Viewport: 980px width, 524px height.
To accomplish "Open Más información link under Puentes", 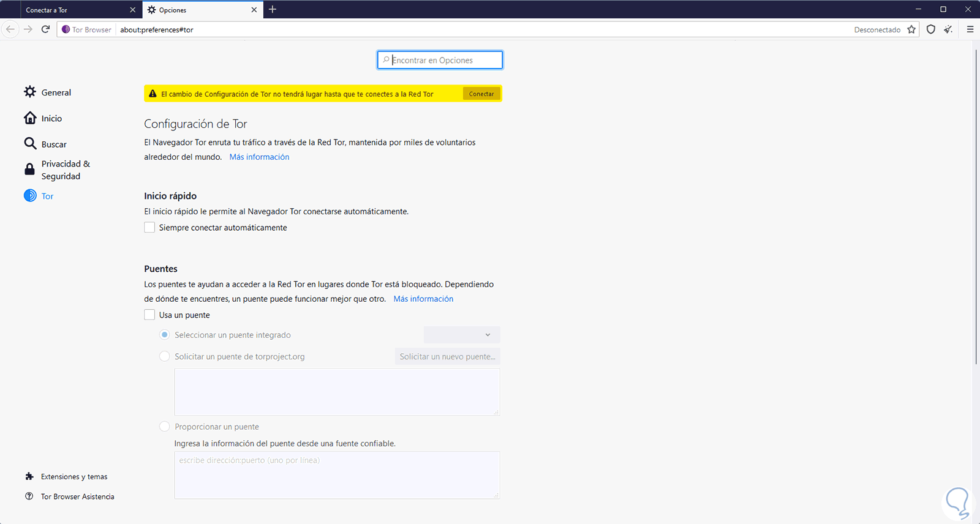I will (x=423, y=299).
